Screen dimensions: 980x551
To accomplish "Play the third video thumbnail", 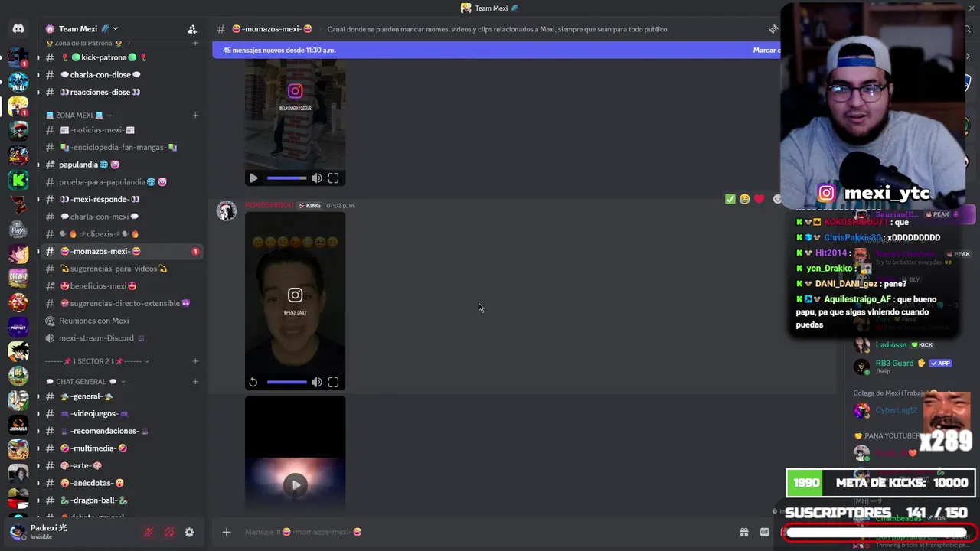I will 296,484.
